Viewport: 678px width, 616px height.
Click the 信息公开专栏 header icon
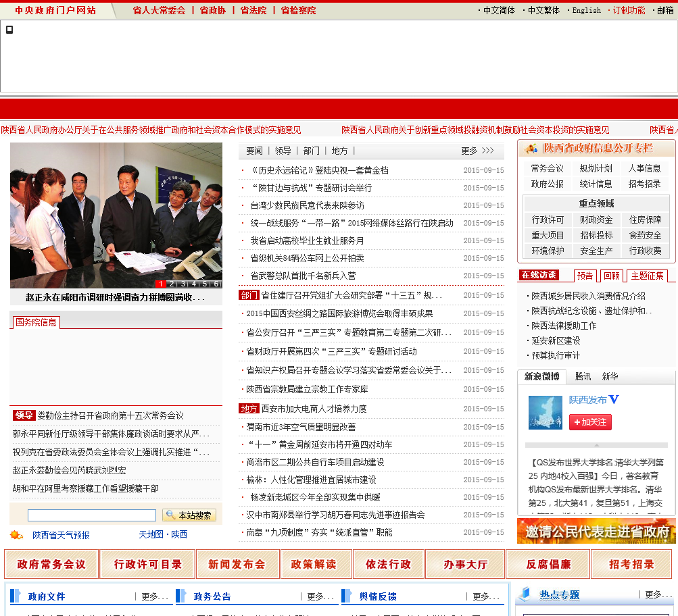point(531,149)
